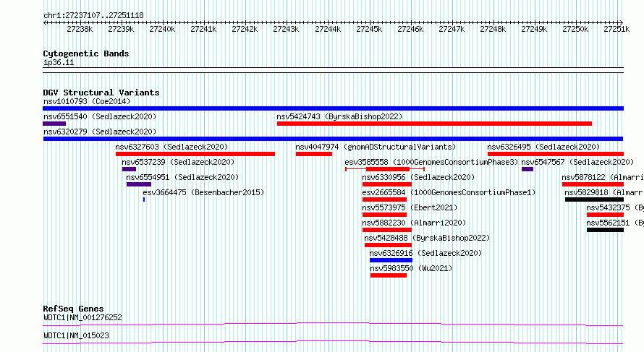Screen dimensions: 644x352
Task: Select the nsv5562151 black variant bar
Action: tap(606, 230)
